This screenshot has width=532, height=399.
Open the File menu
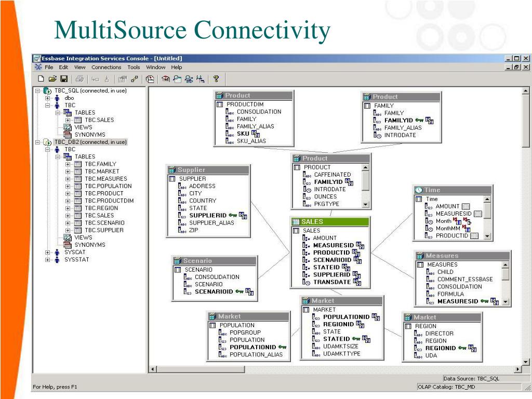pos(49,67)
